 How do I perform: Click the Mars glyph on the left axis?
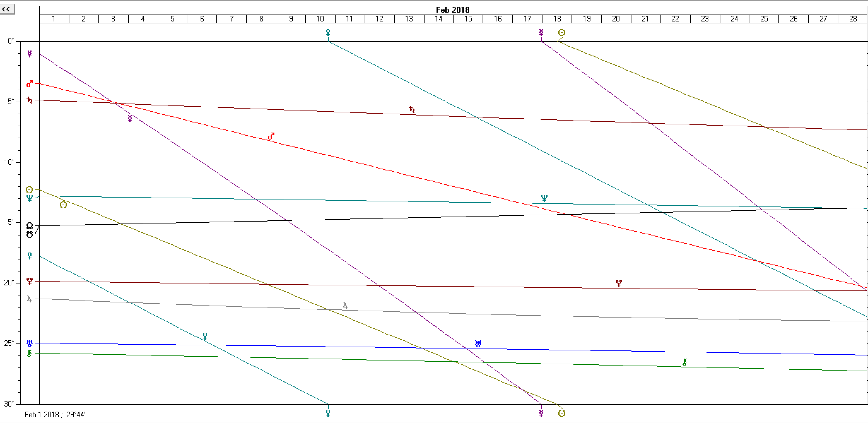30,84
